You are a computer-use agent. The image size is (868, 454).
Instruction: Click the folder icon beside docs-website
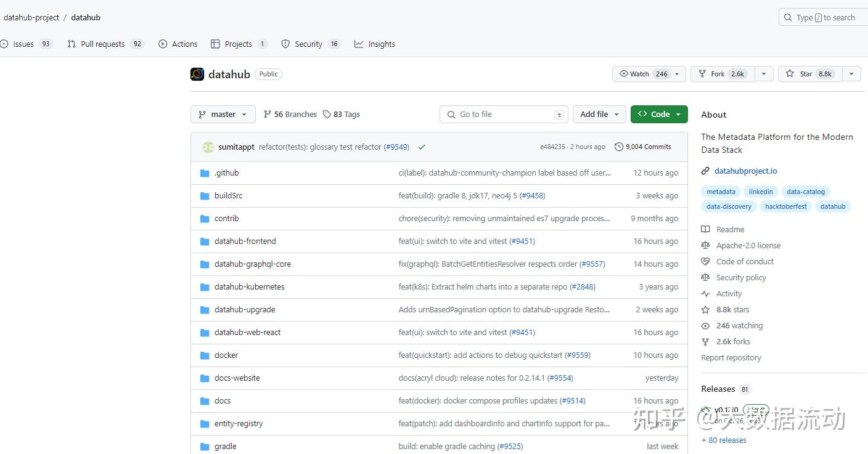point(205,378)
